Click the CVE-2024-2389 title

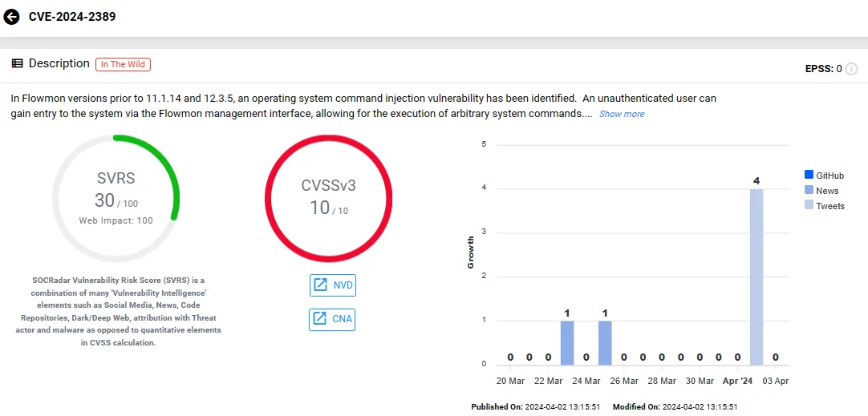point(72,17)
